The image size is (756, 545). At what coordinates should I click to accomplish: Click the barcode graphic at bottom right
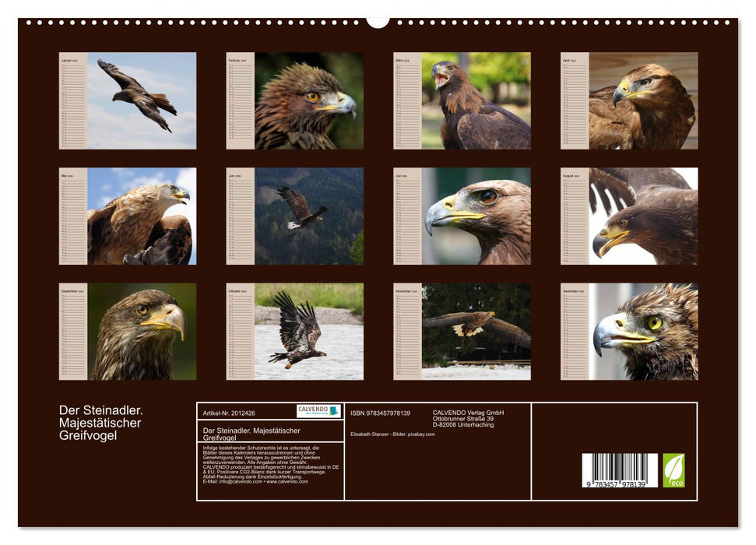pyautogui.click(x=619, y=471)
